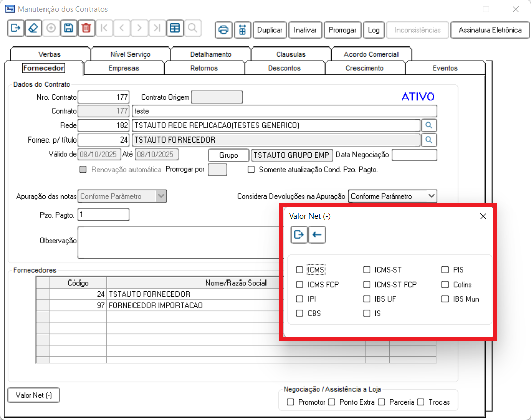Click the add new record plus icon
The image size is (531, 420).
(51, 28)
